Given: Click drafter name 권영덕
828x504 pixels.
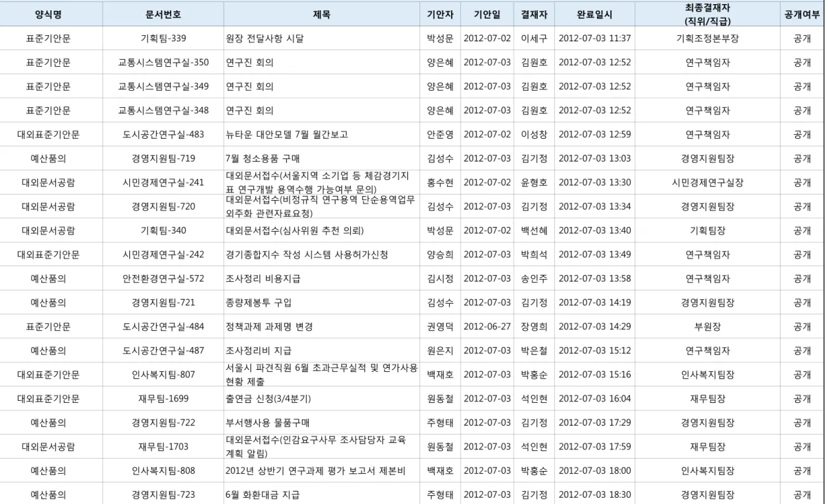Looking at the screenshot, I should (440, 327).
